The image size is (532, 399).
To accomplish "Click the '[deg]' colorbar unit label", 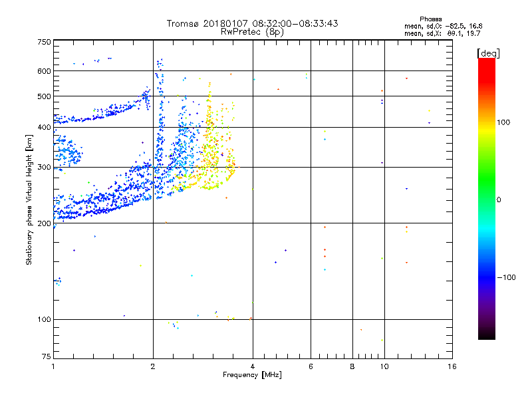I will point(488,53).
